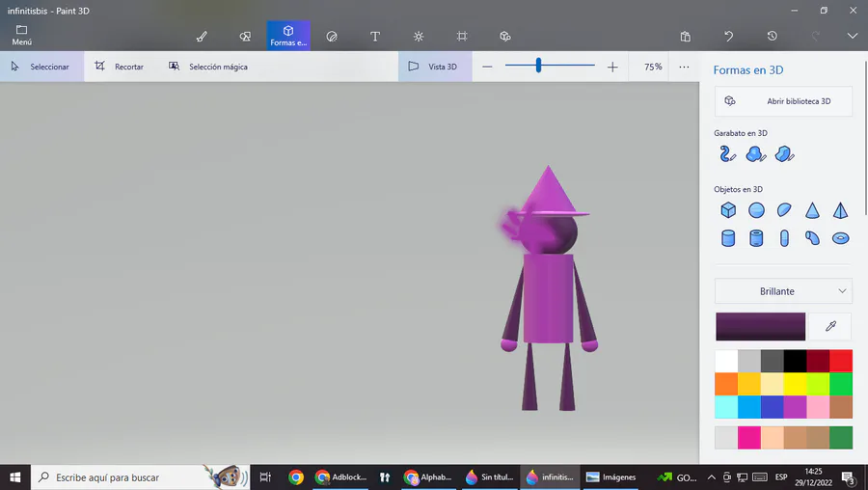Pick the 3D cone object
The height and width of the screenshot is (490, 868).
(x=812, y=210)
